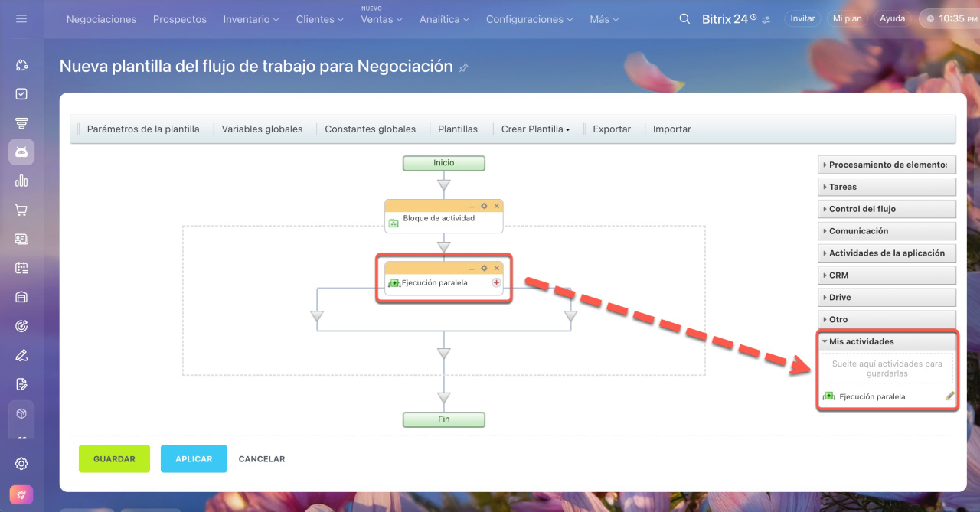Expand the Drive activities section
This screenshot has height=512, width=980.
(887, 298)
